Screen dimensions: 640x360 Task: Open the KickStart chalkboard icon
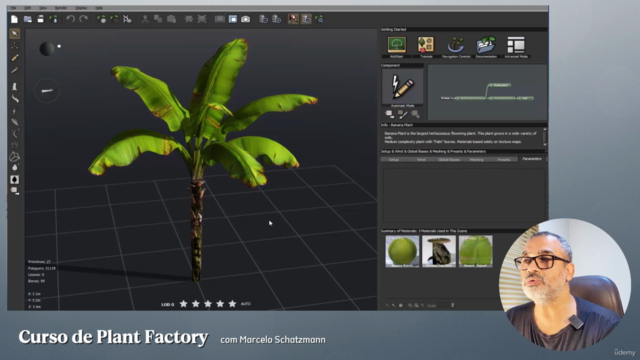396,45
